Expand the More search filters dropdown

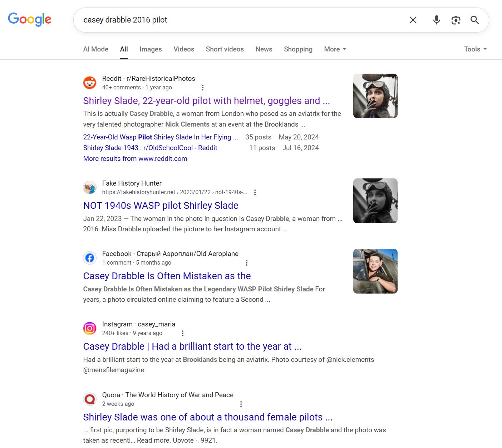pyautogui.click(x=335, y=49)
